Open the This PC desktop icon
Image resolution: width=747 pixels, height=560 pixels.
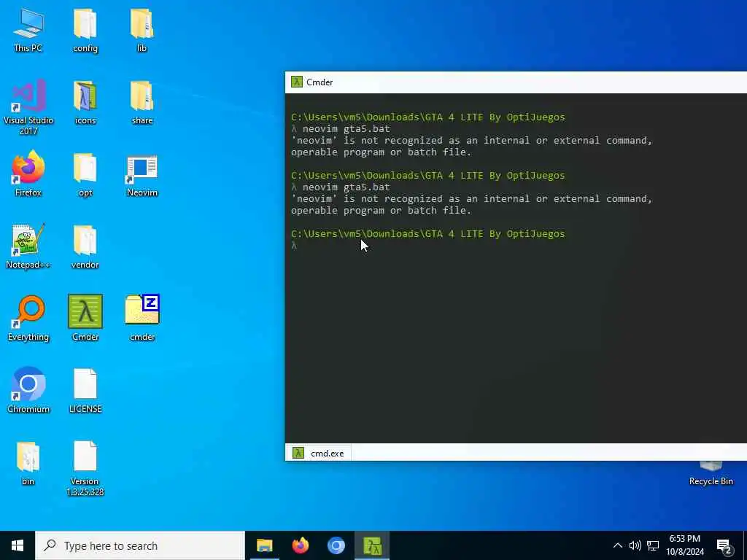tap(28, 29)
